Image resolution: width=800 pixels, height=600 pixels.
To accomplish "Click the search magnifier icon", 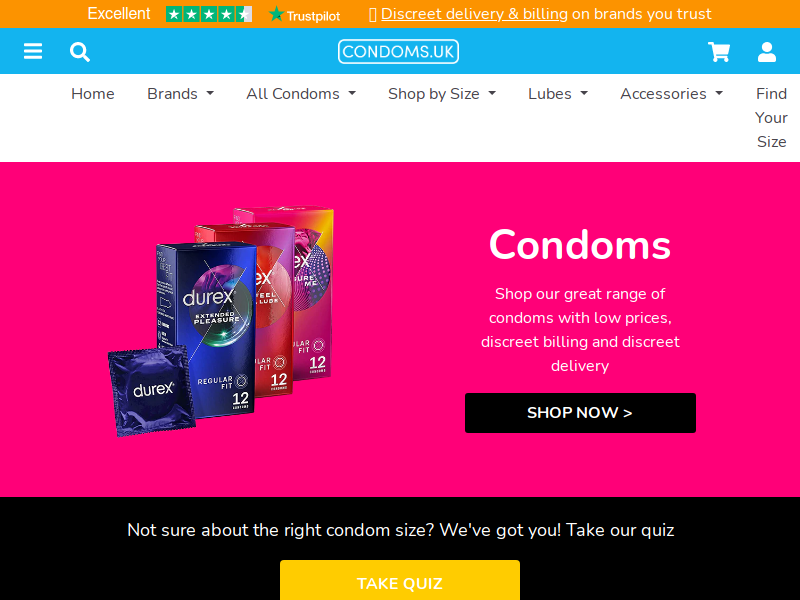I will pyautogui.click(x=80, y=52).
